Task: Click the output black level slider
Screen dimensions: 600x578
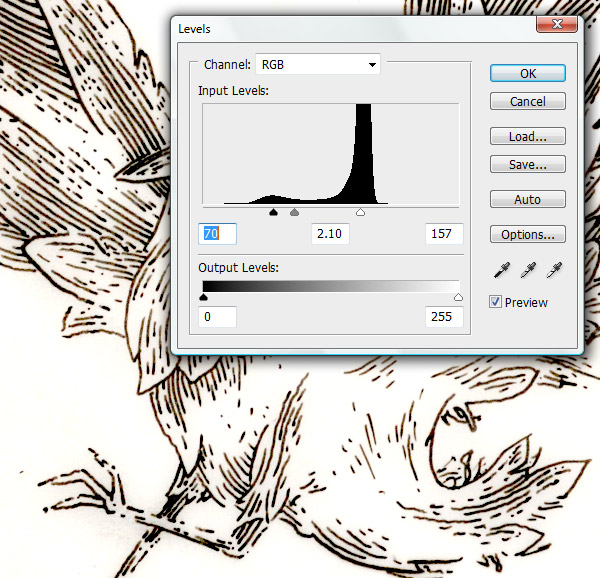Action: pos(204,298)
